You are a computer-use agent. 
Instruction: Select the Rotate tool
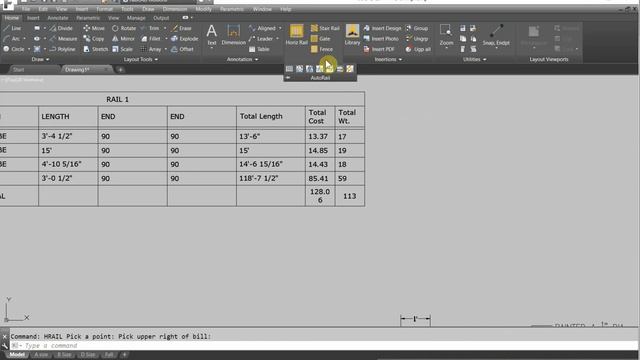pos(124,28)
